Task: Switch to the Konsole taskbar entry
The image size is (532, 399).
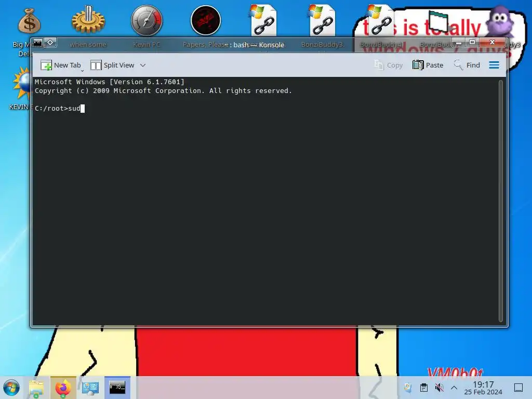Action: 117,388
